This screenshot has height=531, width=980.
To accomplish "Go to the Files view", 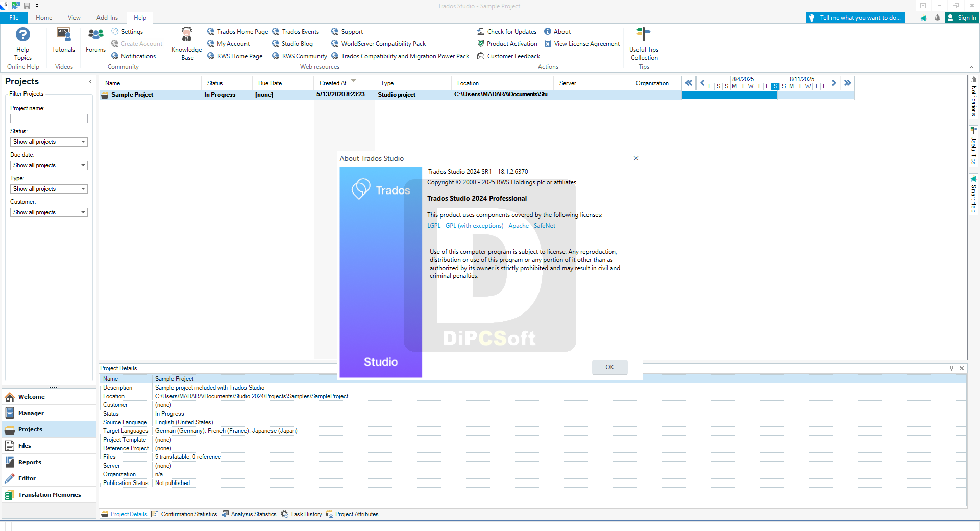I will pyautogui.click(x=49, y=446).
